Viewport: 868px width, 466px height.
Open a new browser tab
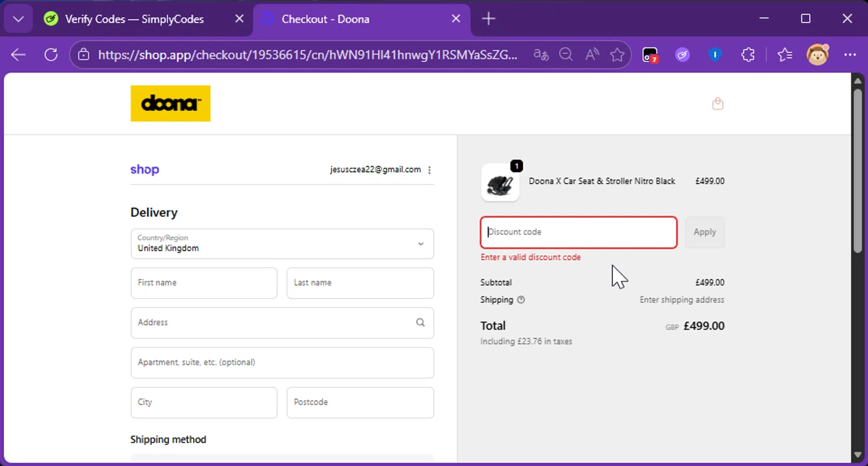(488, 19)
